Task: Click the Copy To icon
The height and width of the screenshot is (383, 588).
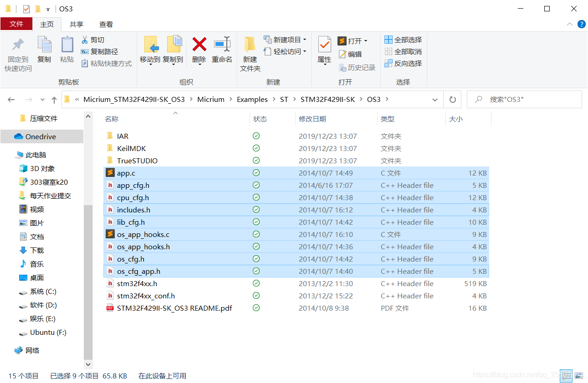Action: (x=174, y=45)
